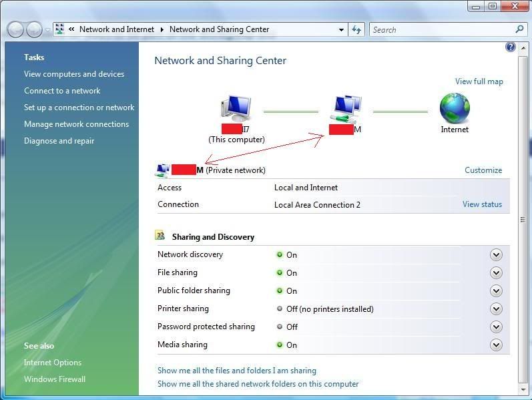
Task: Expand the Public folder sharing setting
Action: pyautogui.click(x=495, y=290)
